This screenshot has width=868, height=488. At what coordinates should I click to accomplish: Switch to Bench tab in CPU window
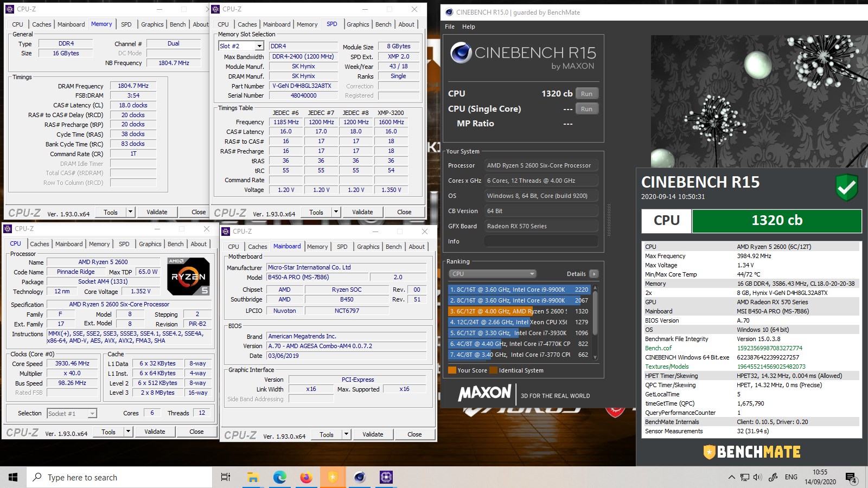tap(175, 244)
